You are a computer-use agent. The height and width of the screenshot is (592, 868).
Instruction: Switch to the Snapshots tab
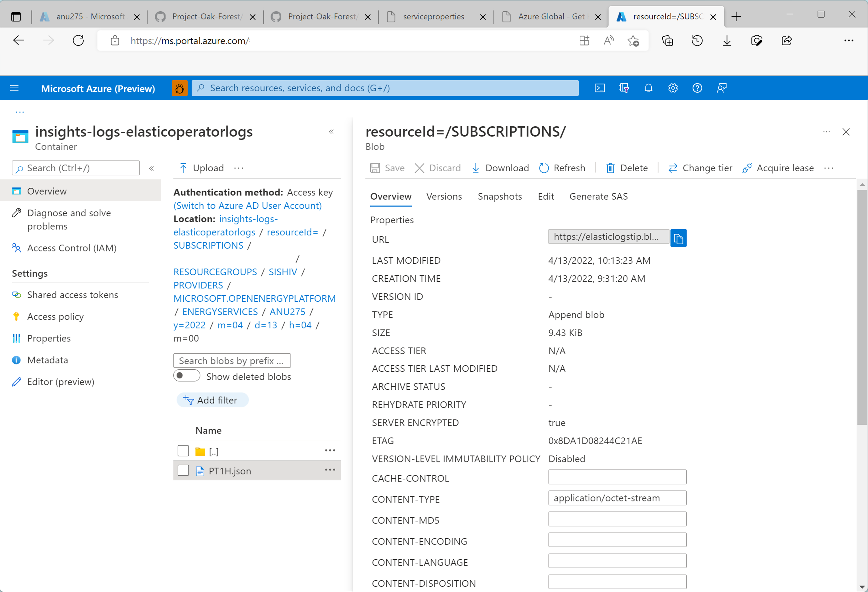[500, 196]
